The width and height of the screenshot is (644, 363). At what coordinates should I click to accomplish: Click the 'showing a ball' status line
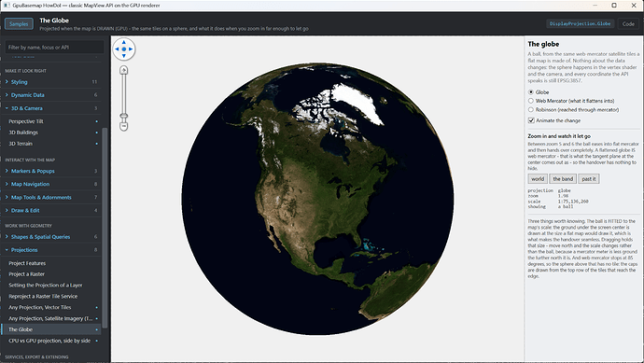point(551,206)
